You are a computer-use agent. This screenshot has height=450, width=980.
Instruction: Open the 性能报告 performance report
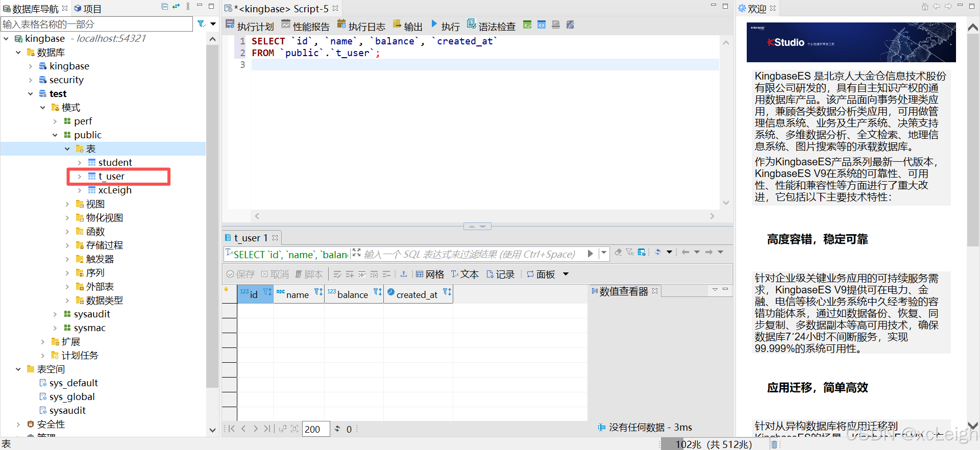[305, 26]
